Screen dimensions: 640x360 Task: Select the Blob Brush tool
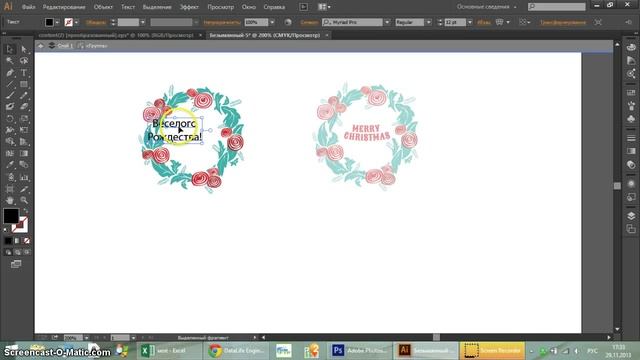[x=10, y=107]
